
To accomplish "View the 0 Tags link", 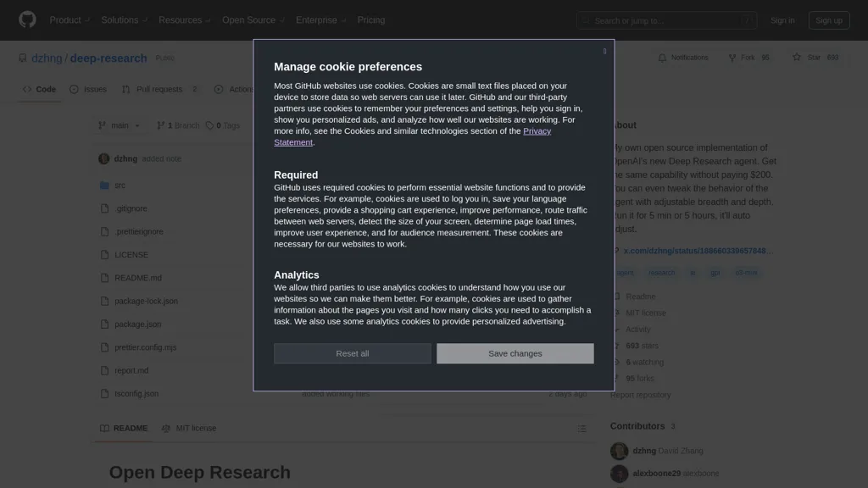I will [223, 125].
